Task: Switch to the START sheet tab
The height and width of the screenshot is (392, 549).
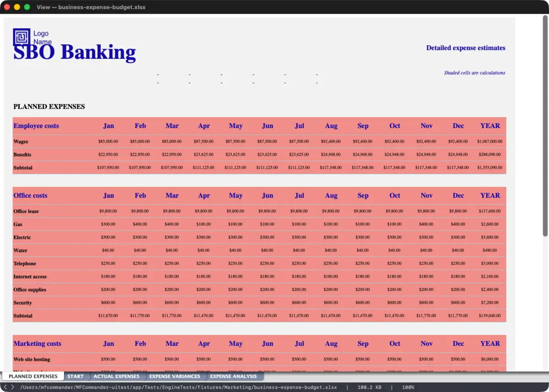Action: coord(75,376)
